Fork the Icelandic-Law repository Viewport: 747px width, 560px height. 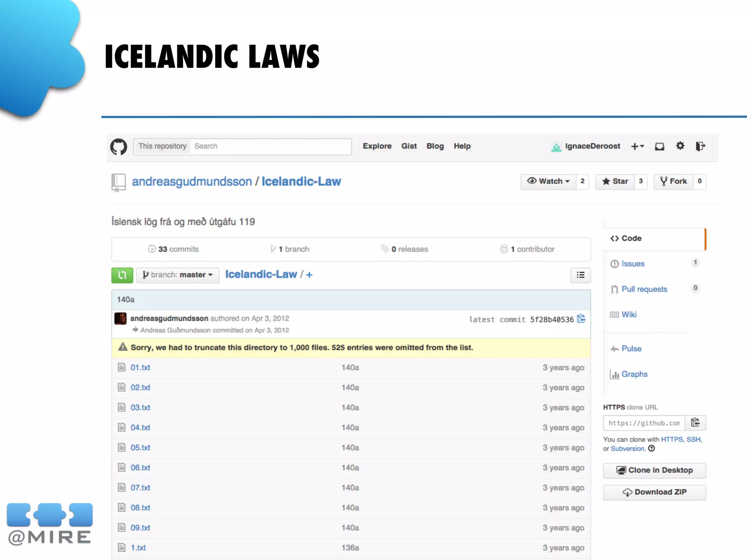(673, 181)
